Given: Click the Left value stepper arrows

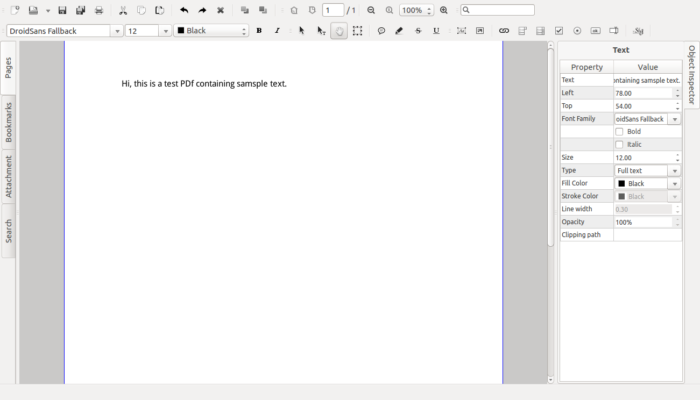Looking at the screenshot, I should [677, 93].
